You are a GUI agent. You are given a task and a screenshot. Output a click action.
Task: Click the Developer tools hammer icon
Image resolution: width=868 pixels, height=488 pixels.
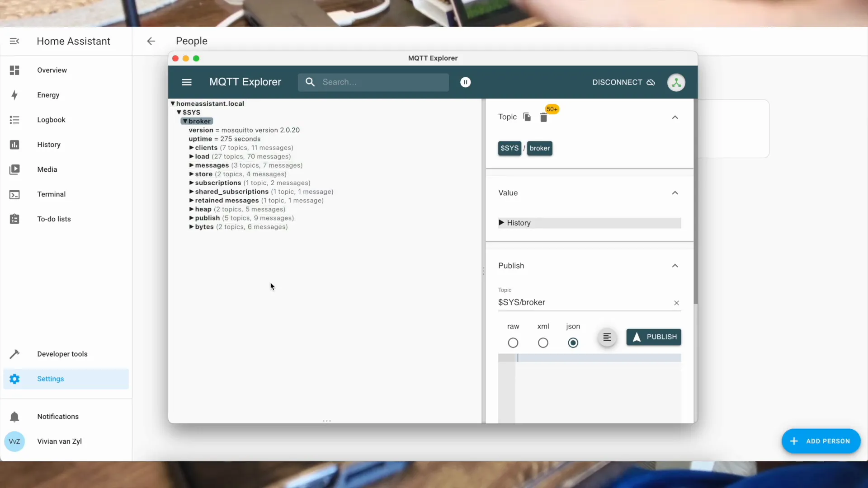14,354
